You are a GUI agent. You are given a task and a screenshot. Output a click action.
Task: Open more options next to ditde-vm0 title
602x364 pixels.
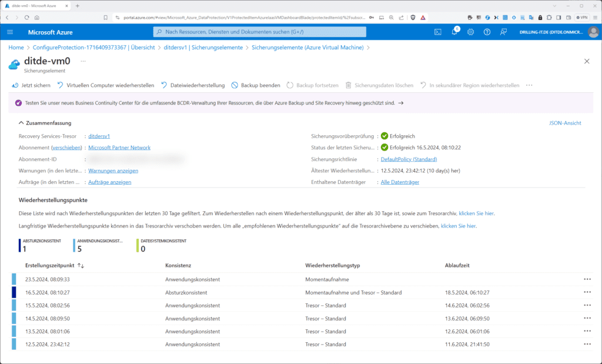click(83, 61)
